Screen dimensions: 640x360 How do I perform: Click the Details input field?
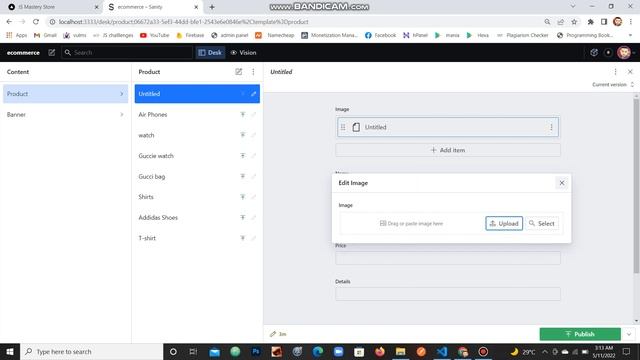[448, 294]
